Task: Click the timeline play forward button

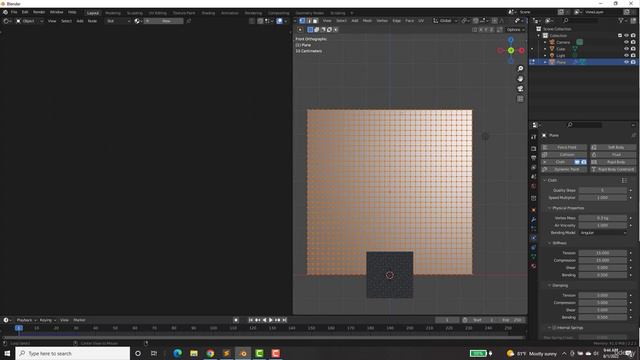Action: 271,320
